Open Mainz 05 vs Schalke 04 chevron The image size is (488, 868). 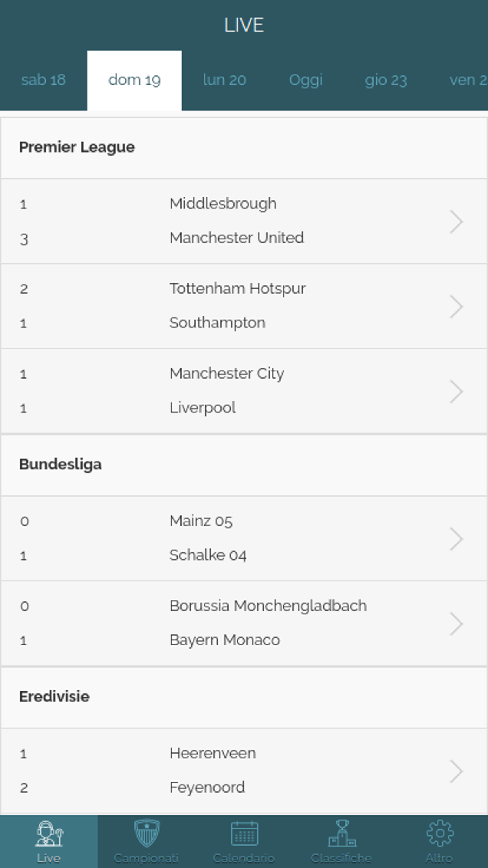click(456, 539)
